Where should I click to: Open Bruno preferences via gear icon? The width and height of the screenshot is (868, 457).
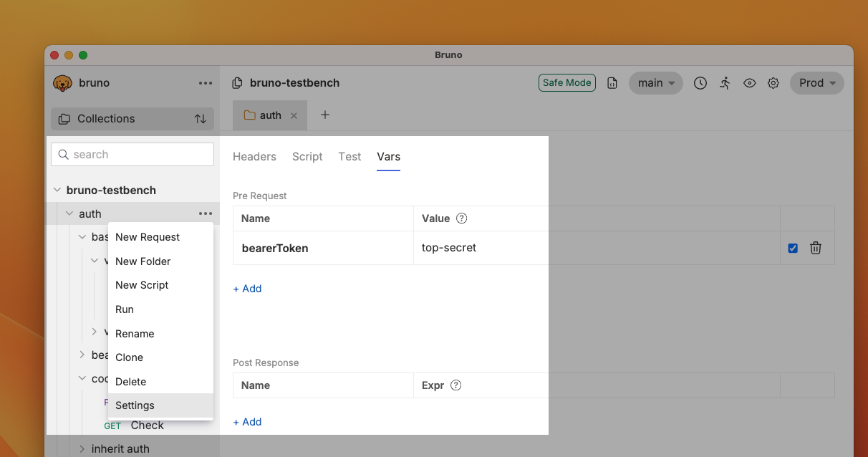(x=773, y=82)
